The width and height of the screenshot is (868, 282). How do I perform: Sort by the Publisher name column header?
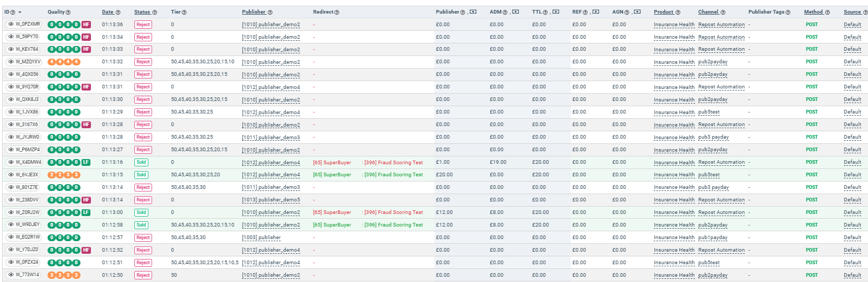(253, 12)
